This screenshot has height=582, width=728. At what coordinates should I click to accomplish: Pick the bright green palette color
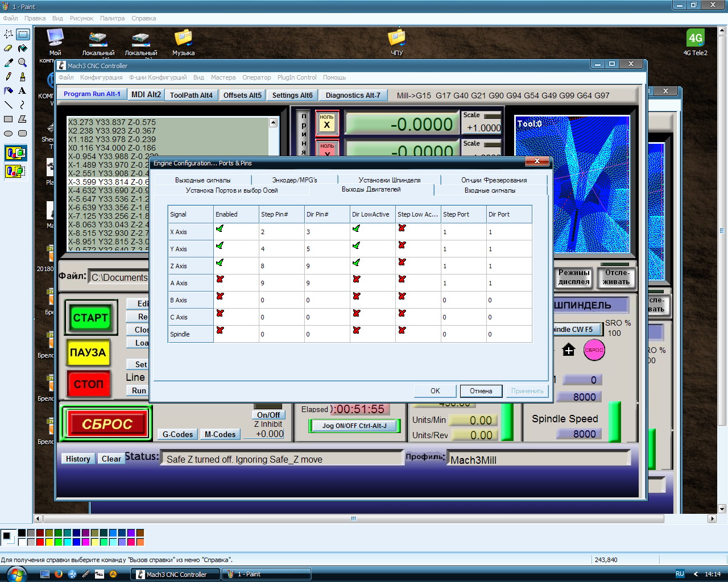pos(58,542)
